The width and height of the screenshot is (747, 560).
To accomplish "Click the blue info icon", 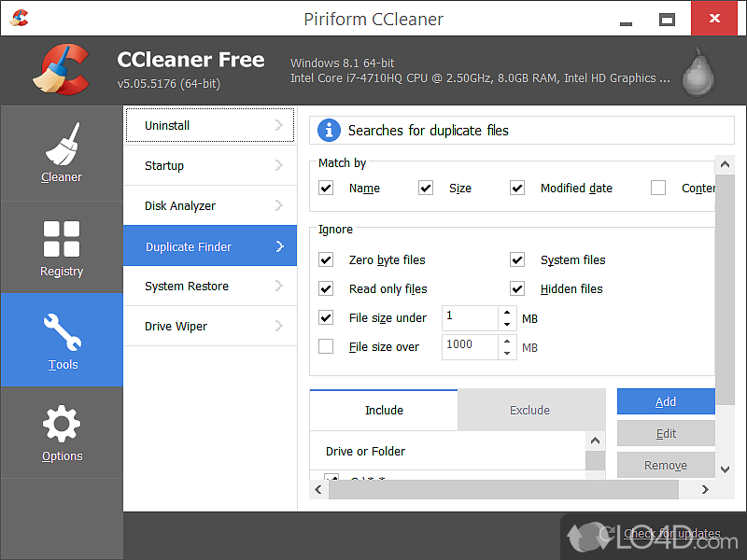I will pos(329,130).
